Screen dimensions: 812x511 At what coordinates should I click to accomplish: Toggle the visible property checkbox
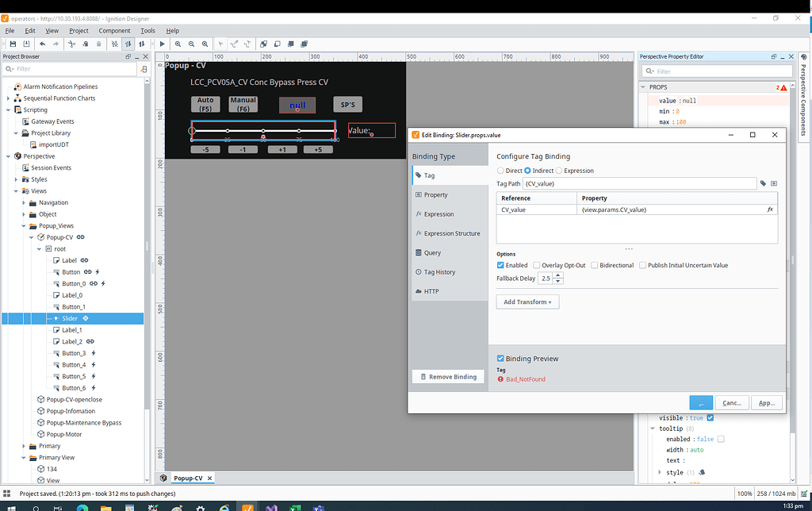click(710, 417)
